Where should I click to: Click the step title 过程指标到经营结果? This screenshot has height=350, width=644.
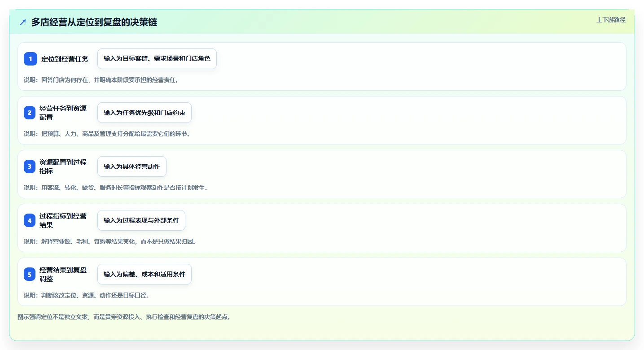63,220
